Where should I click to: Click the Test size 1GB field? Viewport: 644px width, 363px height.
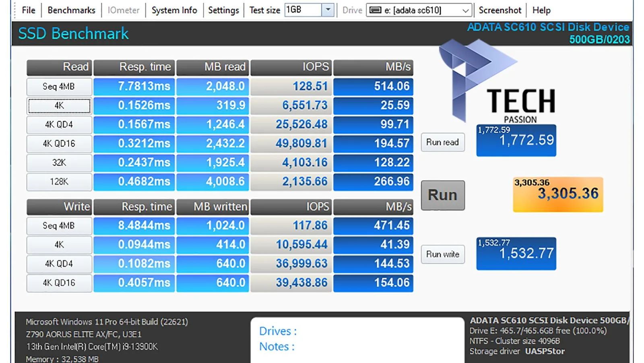303,10
